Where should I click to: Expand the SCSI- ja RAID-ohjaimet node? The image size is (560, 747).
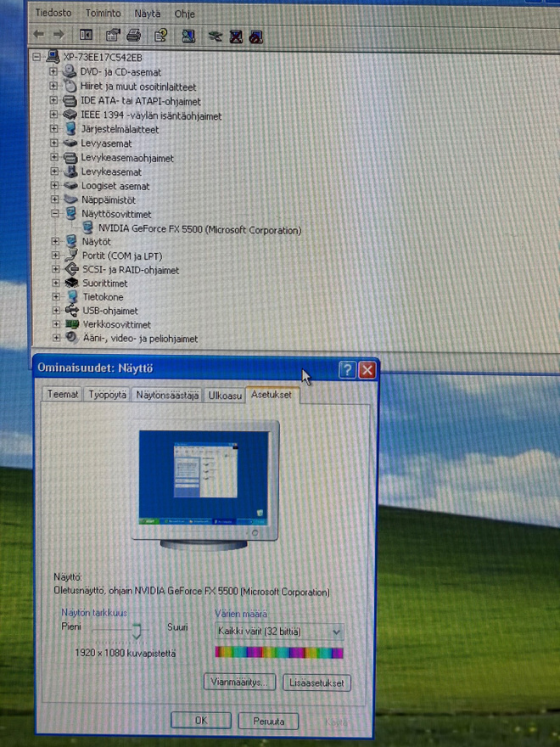click(x=56, y=269)
